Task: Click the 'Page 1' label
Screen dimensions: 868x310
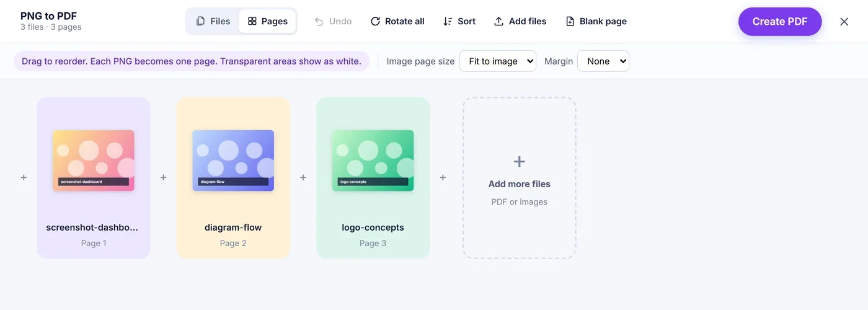Action: (94, 243)
